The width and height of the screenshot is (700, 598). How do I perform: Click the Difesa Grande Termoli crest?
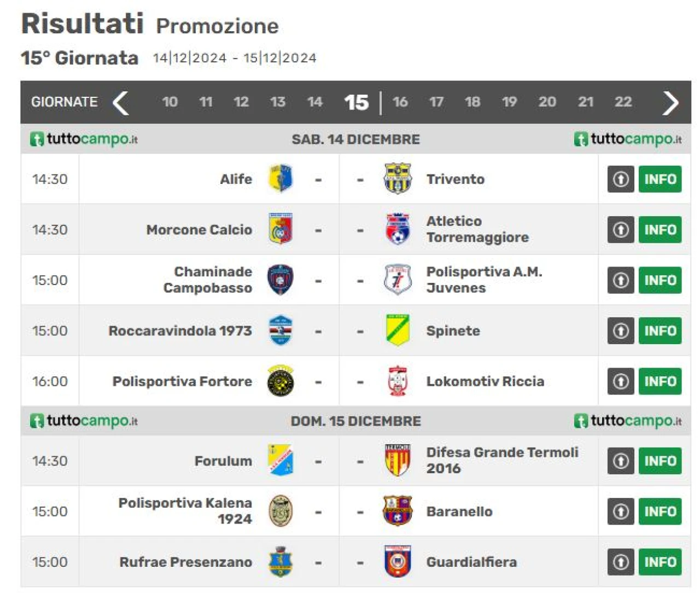(398, 460)
